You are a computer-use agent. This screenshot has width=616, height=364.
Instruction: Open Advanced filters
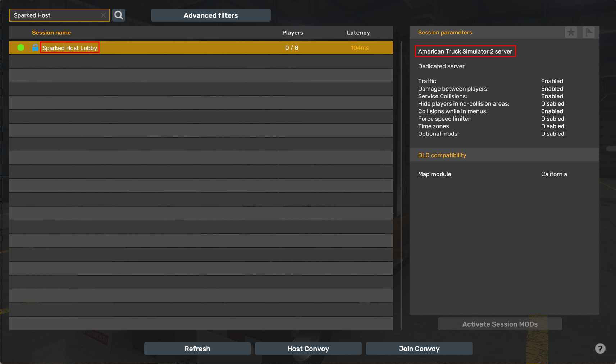click(x=211, y=15)
